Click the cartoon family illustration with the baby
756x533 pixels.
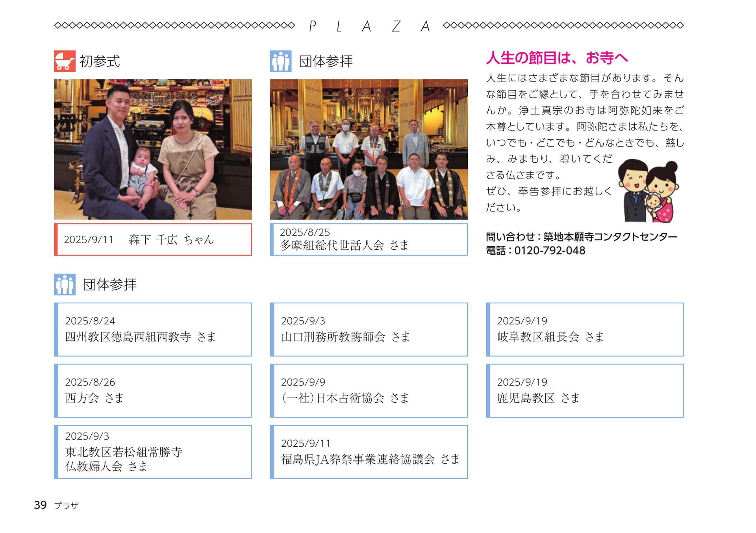[x=648, y=191]
